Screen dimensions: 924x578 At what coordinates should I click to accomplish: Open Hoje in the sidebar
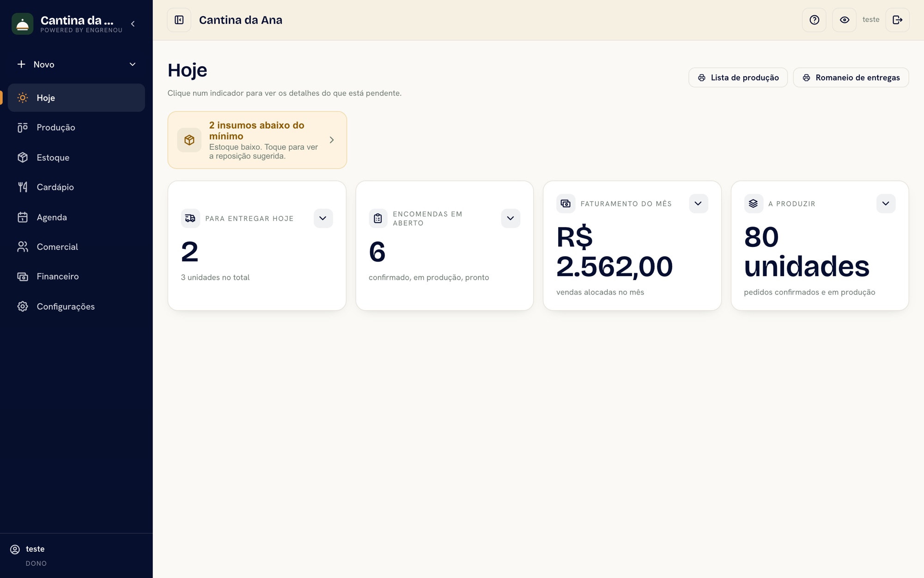(x=76, y=98)
